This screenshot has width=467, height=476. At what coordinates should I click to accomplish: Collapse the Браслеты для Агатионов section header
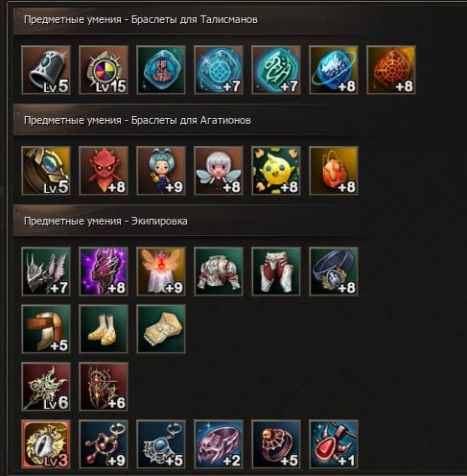[240, 120]
